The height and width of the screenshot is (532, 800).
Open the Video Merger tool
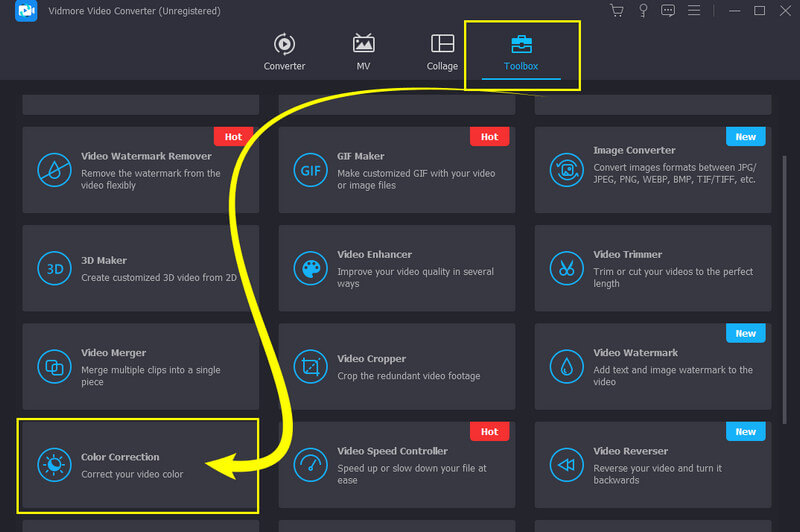[140, 366]
